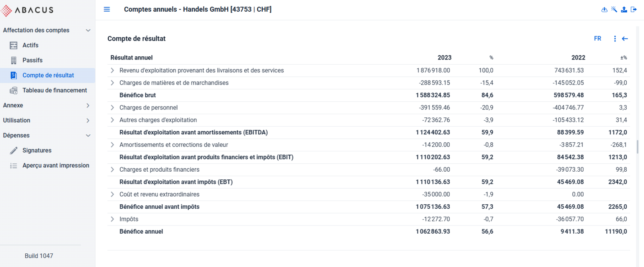Click the upload tray icon
Viewport: 644px width, 267px height.
click(x=624, y=10)
